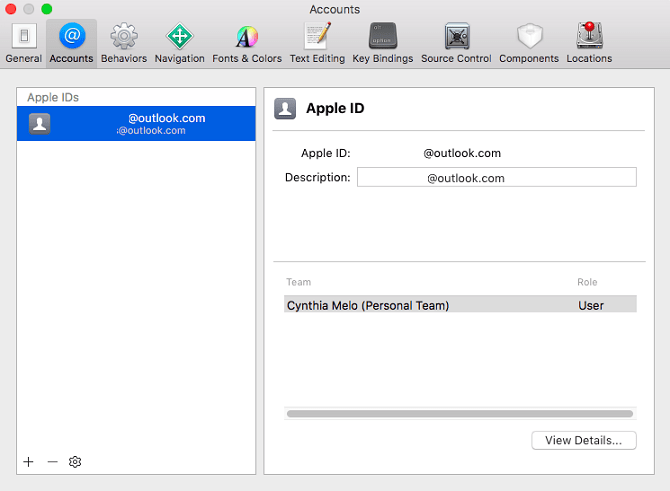
Task: Select the outlook.com Apple ID row
Action: (x=136, y=123)
